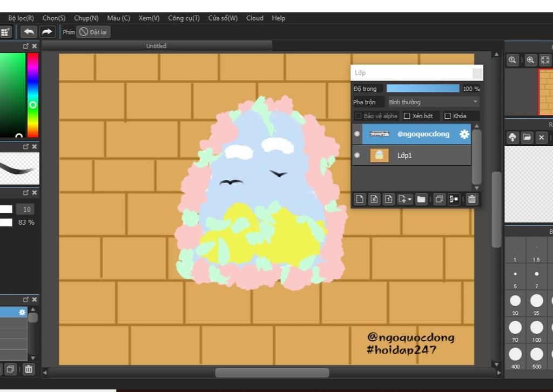This screenshot has height=392, width=553.
Task: Switch to the Untitled document tab
Action: click(x=156, y=46)
